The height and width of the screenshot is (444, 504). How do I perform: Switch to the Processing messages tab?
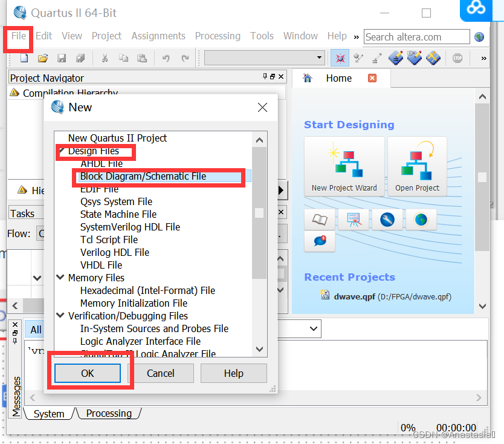point(109,413)
